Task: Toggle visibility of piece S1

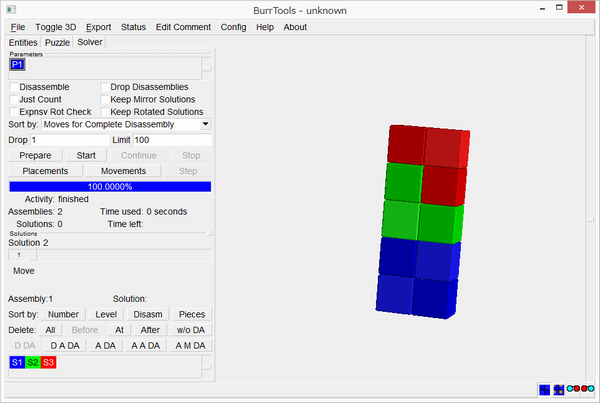Action: coord(17,362)
